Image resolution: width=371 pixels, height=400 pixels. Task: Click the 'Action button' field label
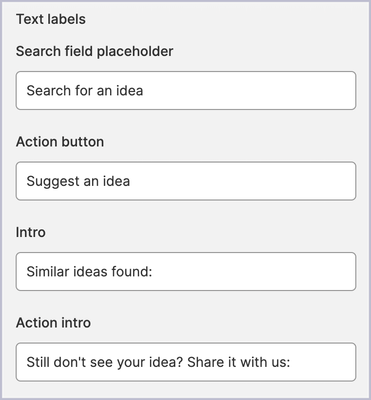pos(60,142)
